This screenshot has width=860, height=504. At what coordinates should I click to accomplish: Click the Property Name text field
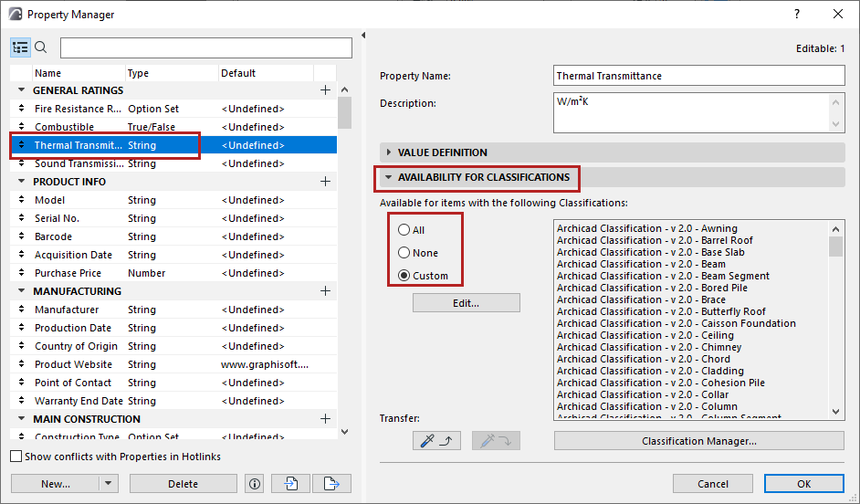tap(698, 76)
